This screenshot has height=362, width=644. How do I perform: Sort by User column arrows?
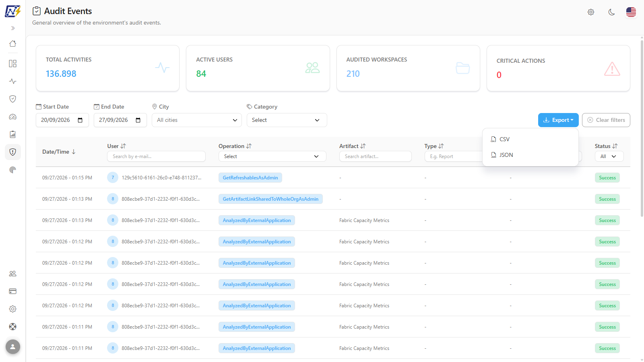123,146
